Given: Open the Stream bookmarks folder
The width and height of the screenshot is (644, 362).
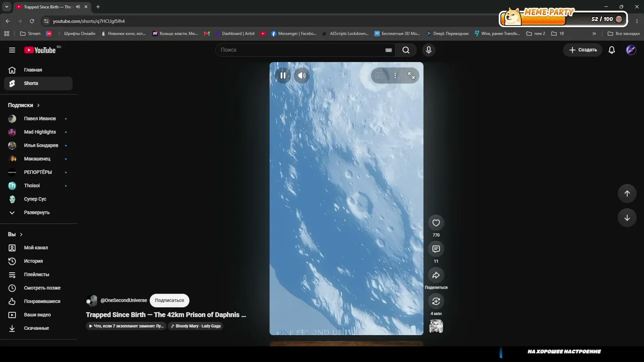Looking at the screenshot, I should (30, 34).
